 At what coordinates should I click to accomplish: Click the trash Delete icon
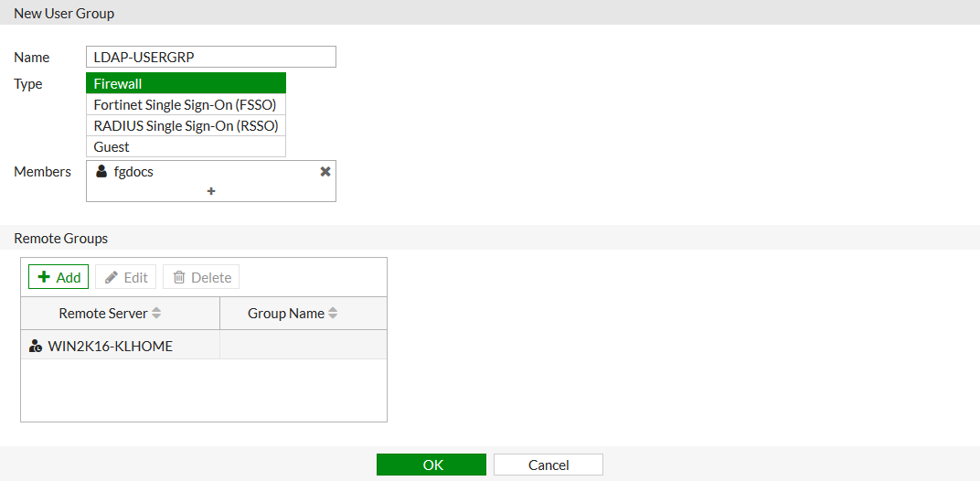click(179, 277)
